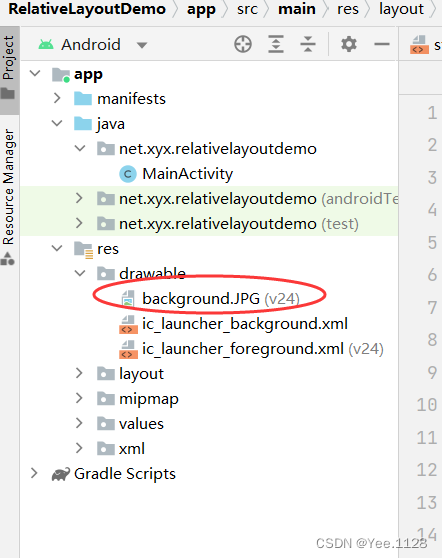The image size is (442, 558).
Task: Click the layout folder icon
Action: pos(106,374)
